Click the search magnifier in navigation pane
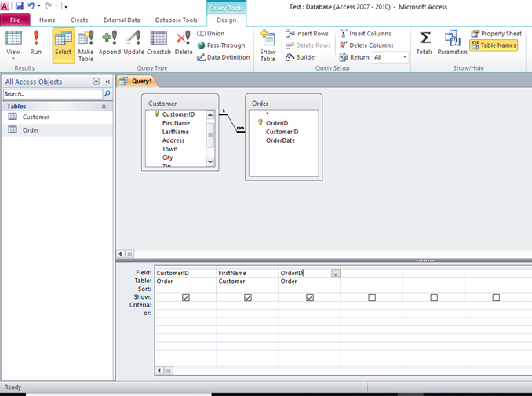Screen dimensions: 532x396 coord(107,94)
